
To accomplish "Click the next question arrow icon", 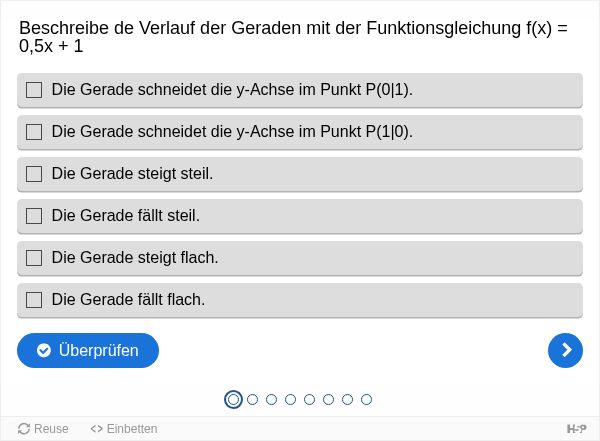I will coord(565,350).
